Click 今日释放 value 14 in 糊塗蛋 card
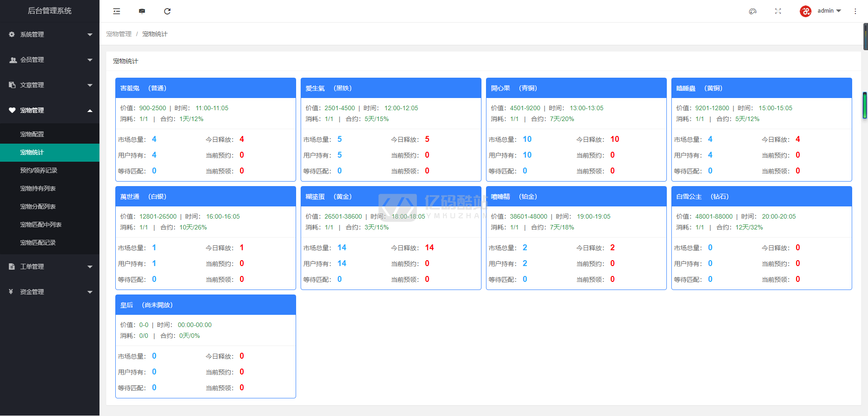The image size is (868, 416). pos(429,248)
